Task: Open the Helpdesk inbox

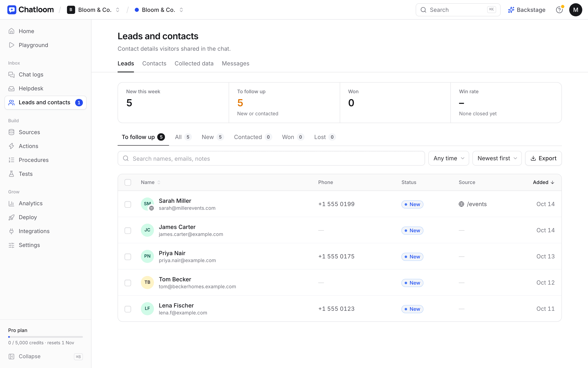Action: (46, 88)
